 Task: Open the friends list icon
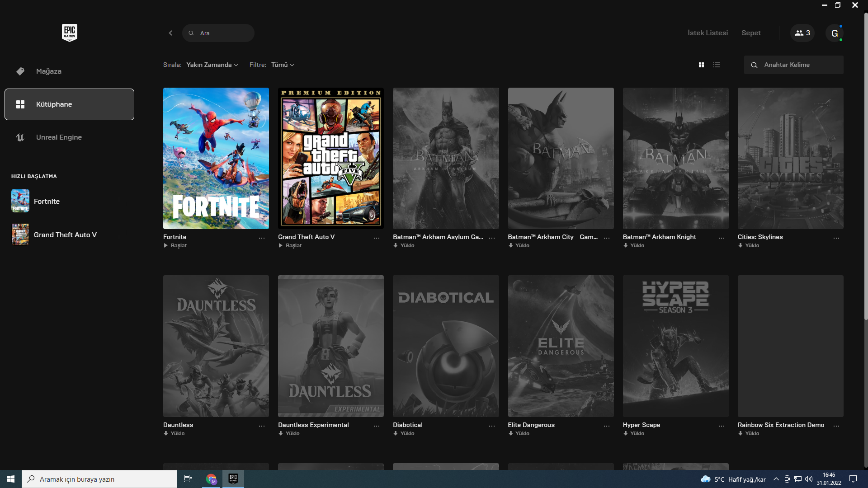(x=802, y=33)
